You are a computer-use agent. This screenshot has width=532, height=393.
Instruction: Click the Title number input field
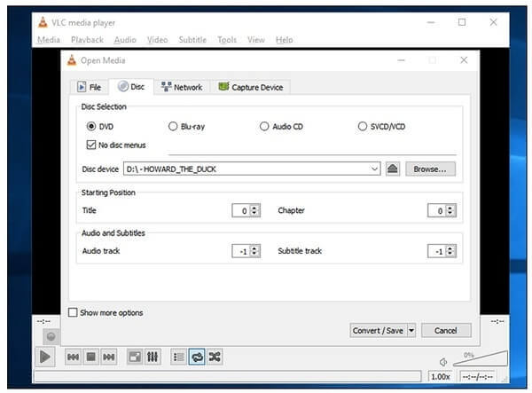click(241, 210)
